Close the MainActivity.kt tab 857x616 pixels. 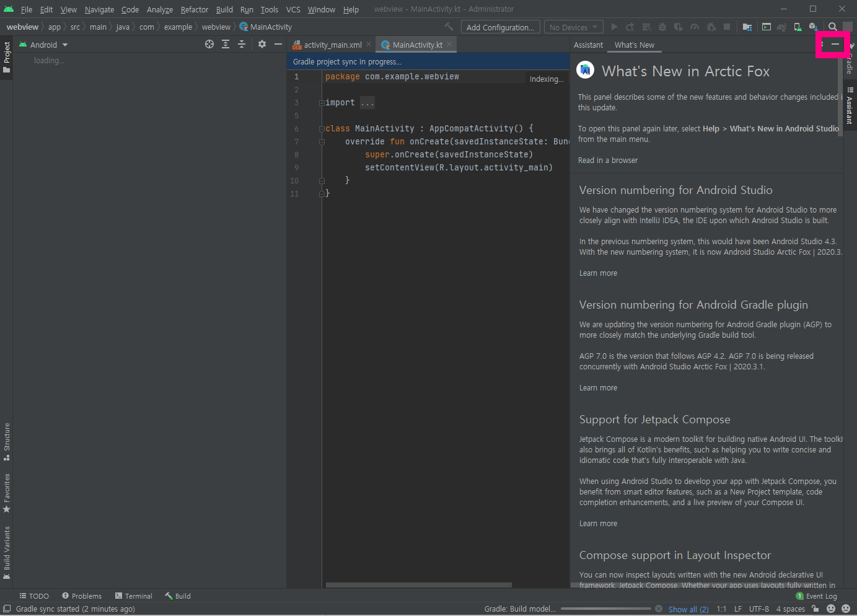pyautogui.click(x=449, y=44)
